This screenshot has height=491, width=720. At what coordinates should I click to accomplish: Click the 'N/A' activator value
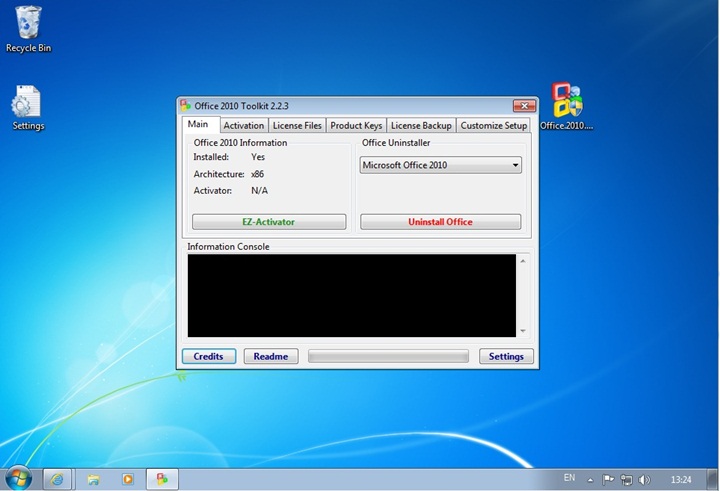(259, 191)
